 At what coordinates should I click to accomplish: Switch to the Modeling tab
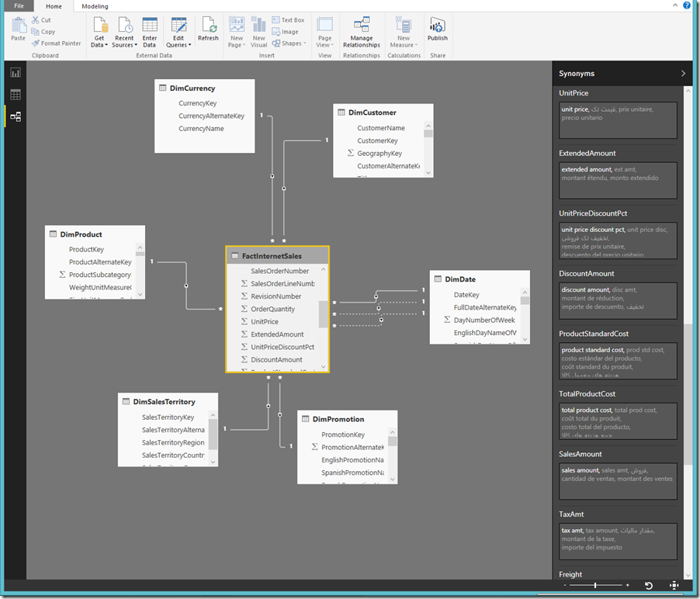click(95, 6)
